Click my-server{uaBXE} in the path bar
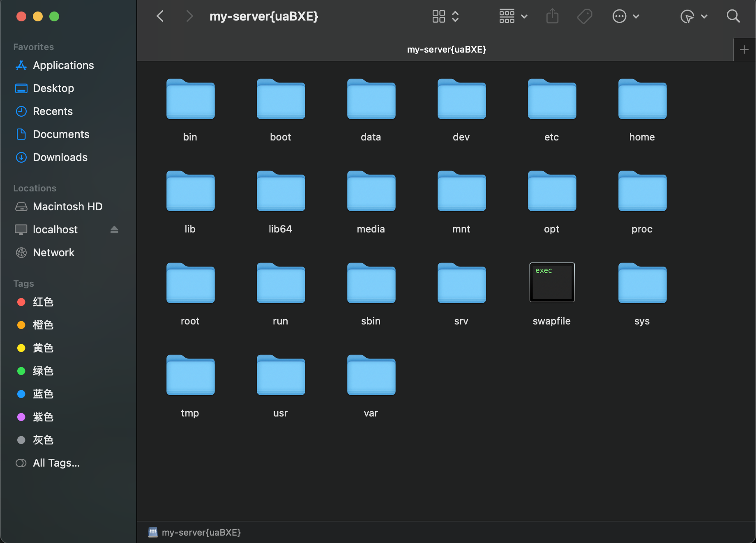 (201, 532)
